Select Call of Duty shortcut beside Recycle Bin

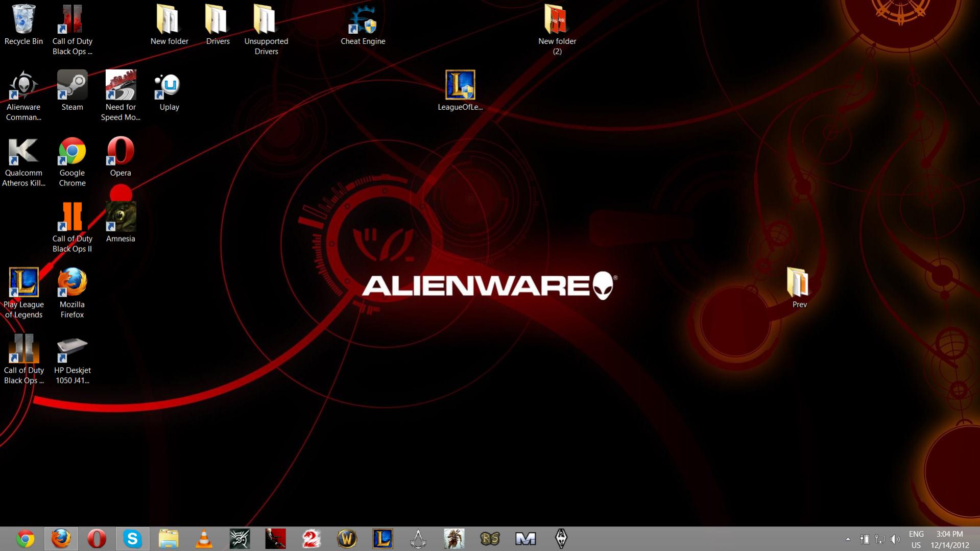(x=72, y=30)
